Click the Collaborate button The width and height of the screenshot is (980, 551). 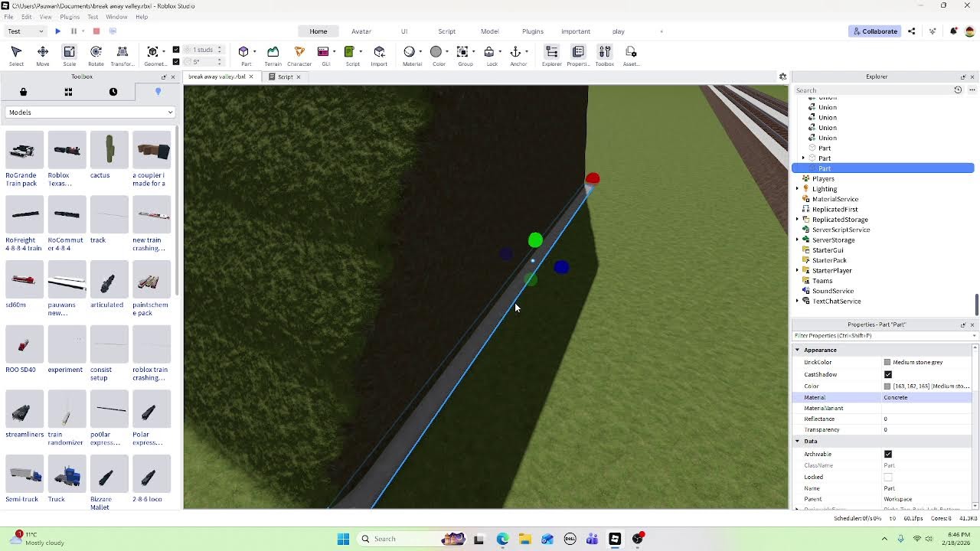(874, 31)
